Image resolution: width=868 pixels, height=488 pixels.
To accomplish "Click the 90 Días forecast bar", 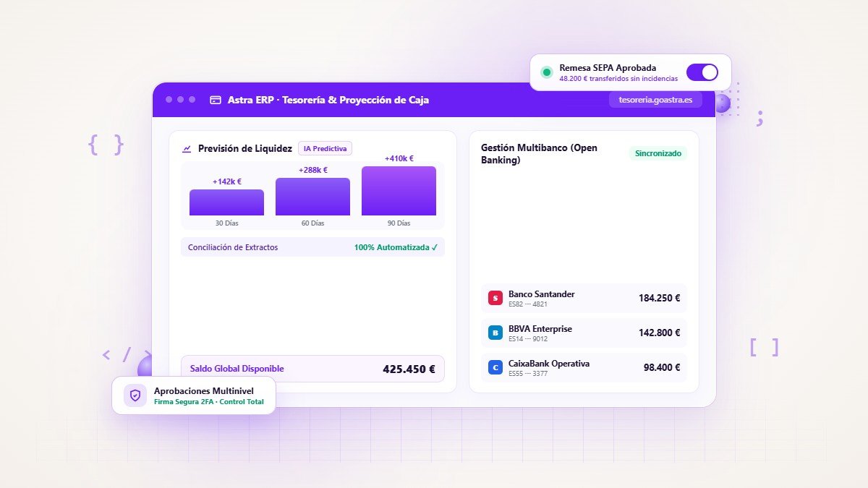I will 399,191.
